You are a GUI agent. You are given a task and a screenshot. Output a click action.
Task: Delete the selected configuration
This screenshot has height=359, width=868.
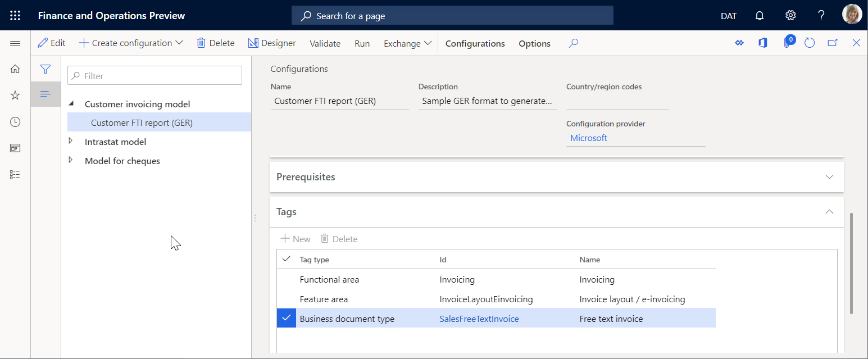tap(215, 43)
